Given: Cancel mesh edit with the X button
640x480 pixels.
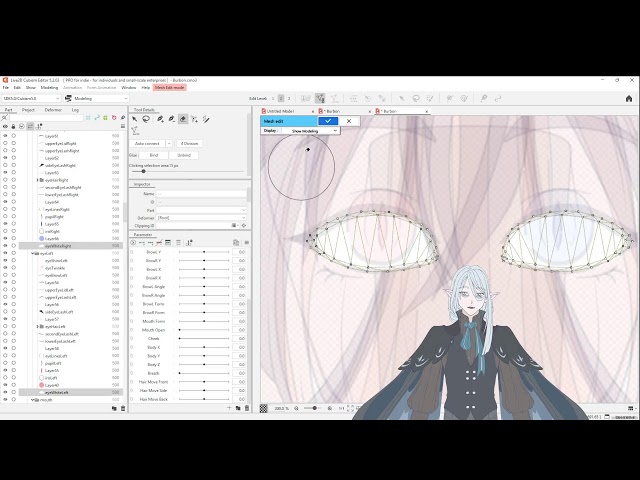Looking at the screenshot, I should [349, 121].
